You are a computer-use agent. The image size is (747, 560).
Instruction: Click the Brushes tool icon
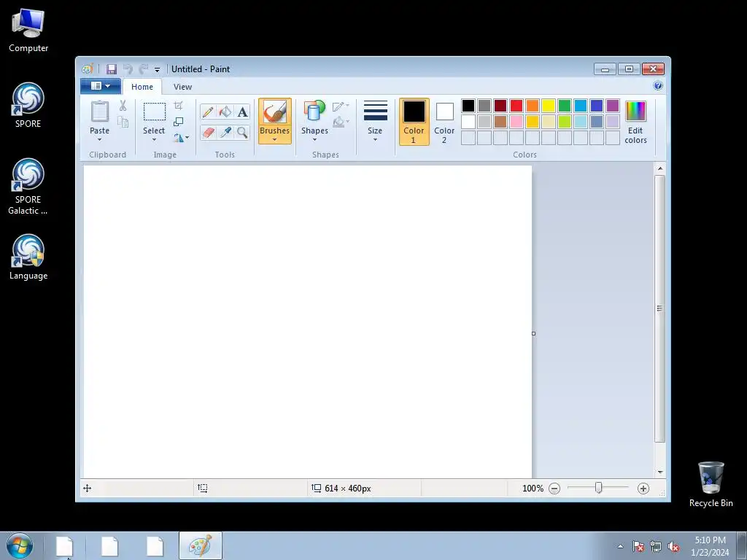(x=275, y=113)
